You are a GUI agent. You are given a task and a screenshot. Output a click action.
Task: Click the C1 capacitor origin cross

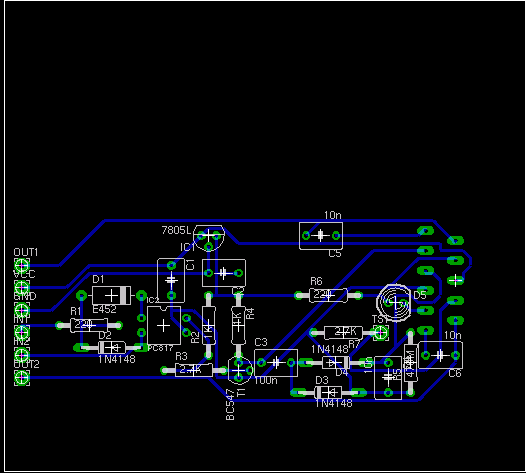click(x=171, y=280)
